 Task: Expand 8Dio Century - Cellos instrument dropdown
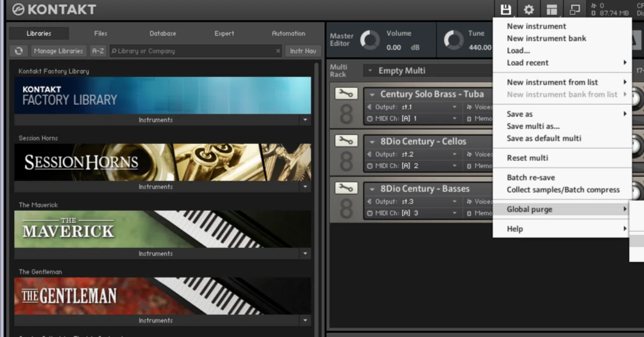click(372, 142)
